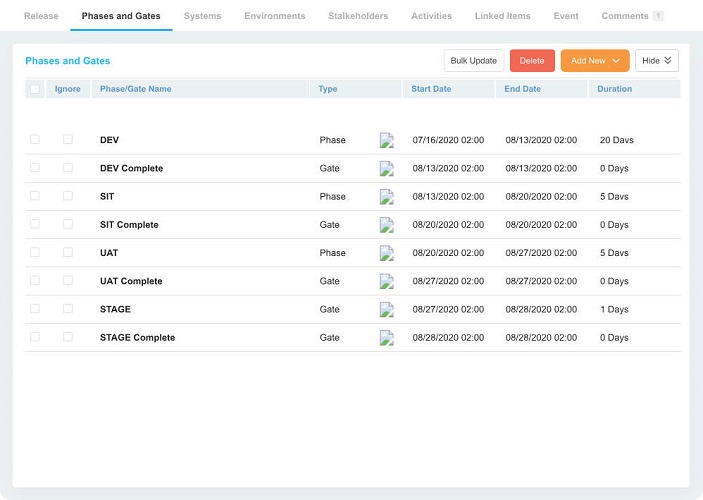
Task: Click the UAT phase name
Action: [x=108, y=253]
